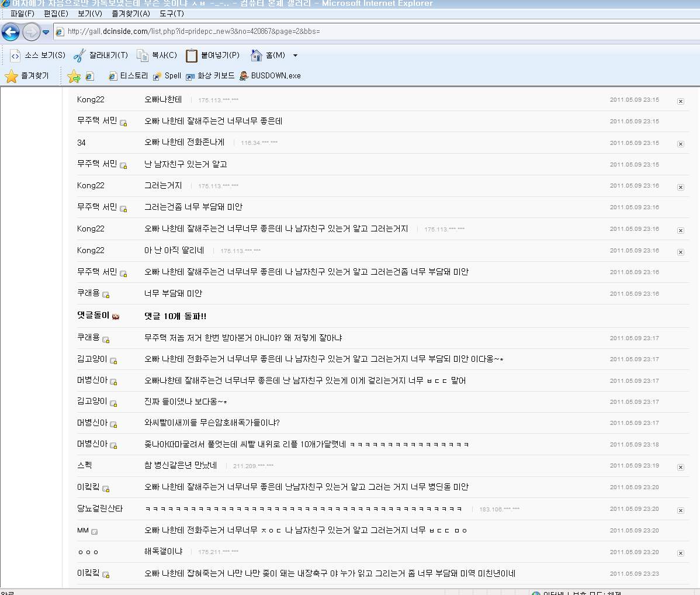Click the 홈(M) home button

pyautogui.click(x=268, y=56)
